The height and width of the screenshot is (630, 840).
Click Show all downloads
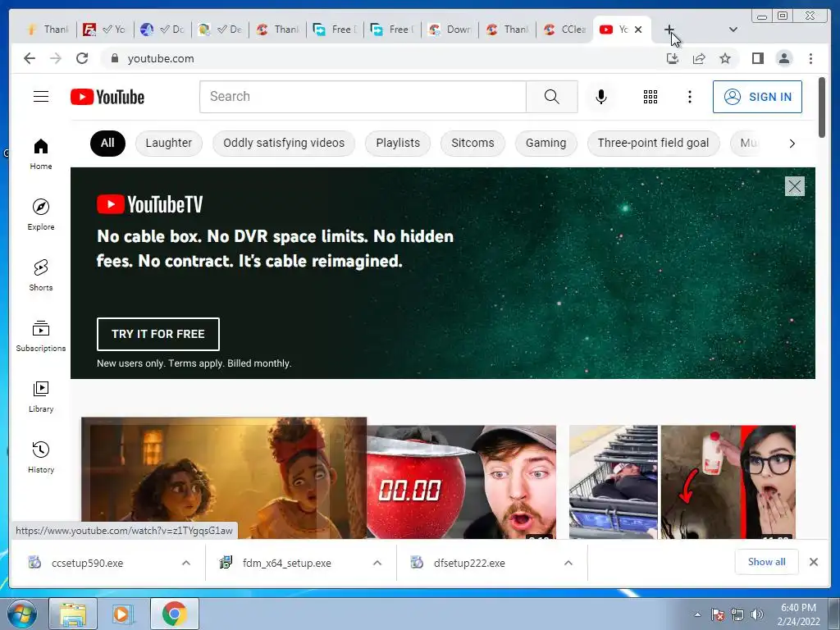coord(767,562)
